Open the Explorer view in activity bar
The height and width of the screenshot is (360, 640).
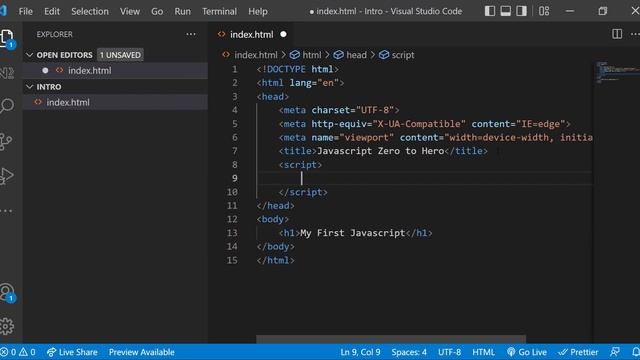(7, 38)
